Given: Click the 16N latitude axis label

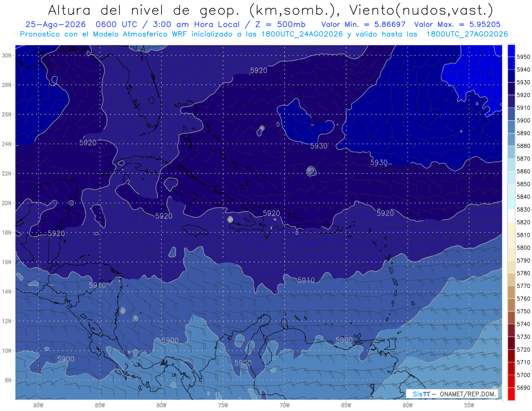Looking at the screenshot, I should [x=8, y=262].
